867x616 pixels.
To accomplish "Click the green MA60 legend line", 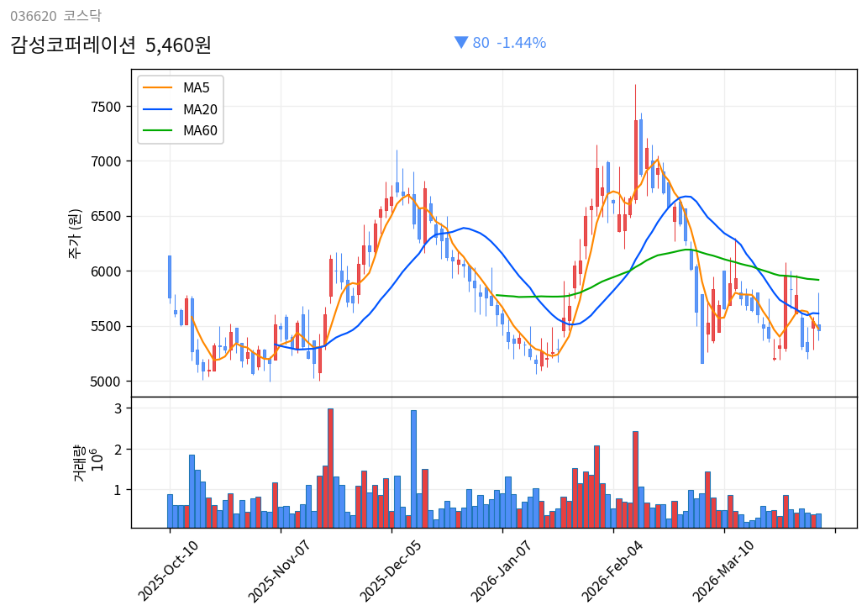I will point(157,130).
